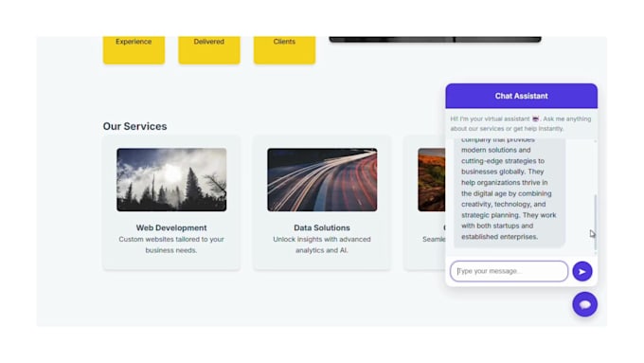Send the chat message with arrow button
The image size is (644, 363).
point(582,271)
